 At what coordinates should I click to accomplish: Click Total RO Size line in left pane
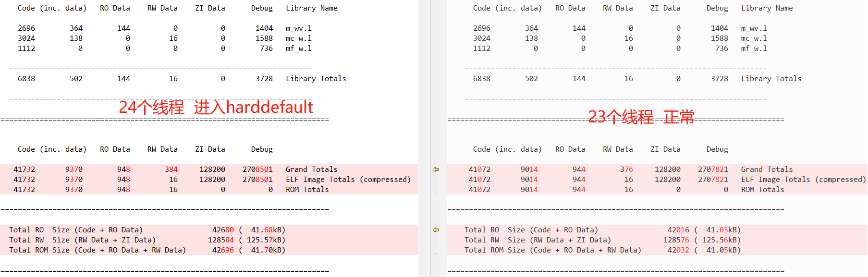(147, 230)
